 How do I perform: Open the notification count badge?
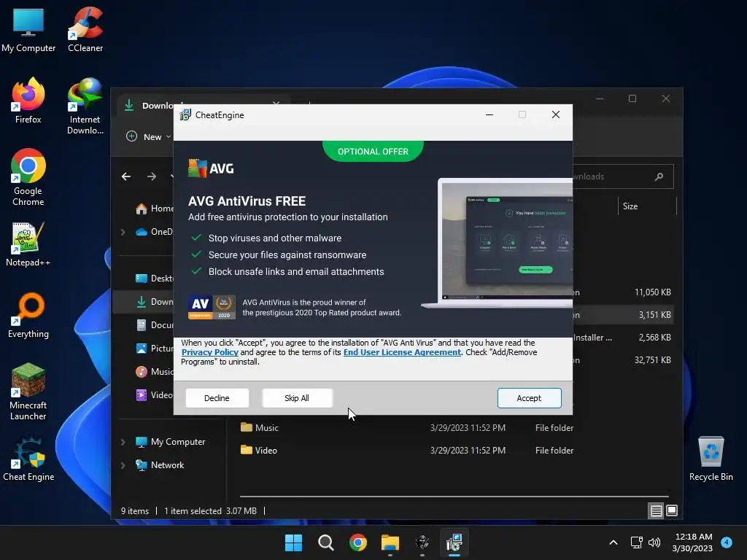[x=727, y=542]
